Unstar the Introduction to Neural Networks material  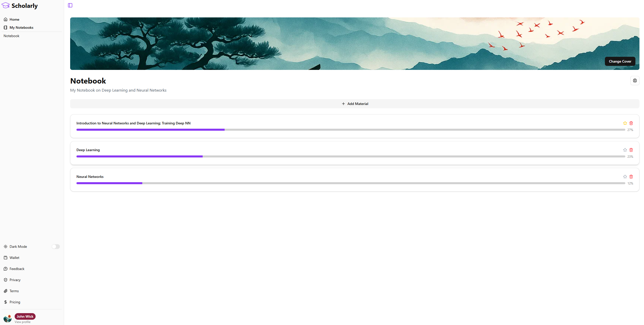[x=625, y=123]
